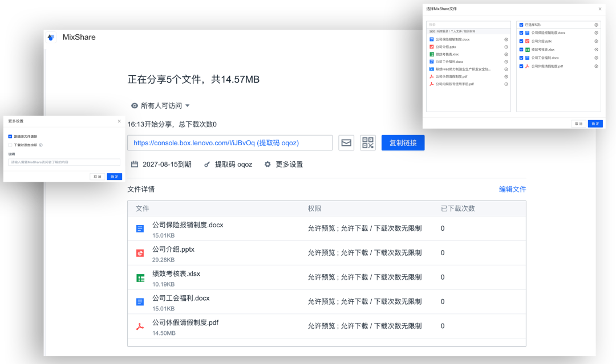Add 公司休假请假制度.pdf with its plus icon in file picker

pos(506,77)
